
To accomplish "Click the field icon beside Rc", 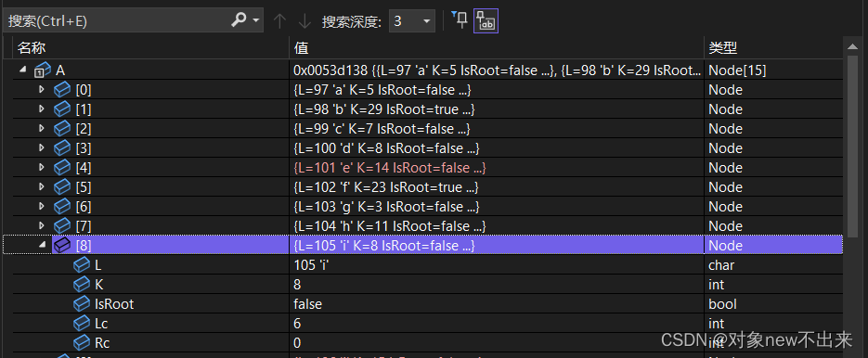I will pyautogui.click(x=82, y=342).
